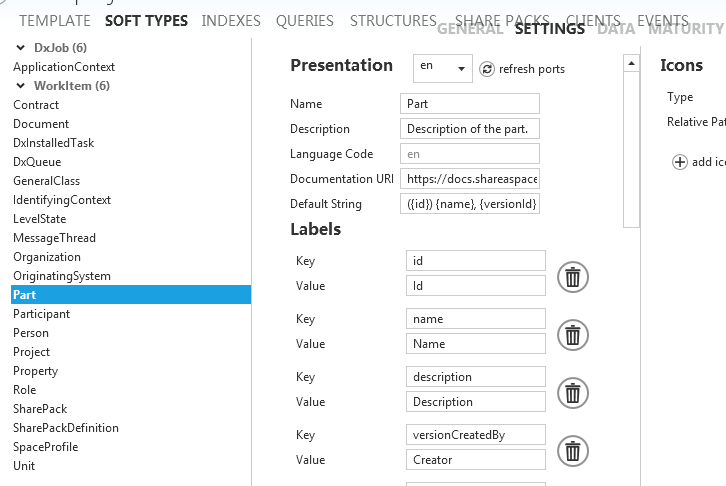Screen dimensions: 726x486
Task: Select the SETTINGS sub-tab
Action: (x=549, y=29)
